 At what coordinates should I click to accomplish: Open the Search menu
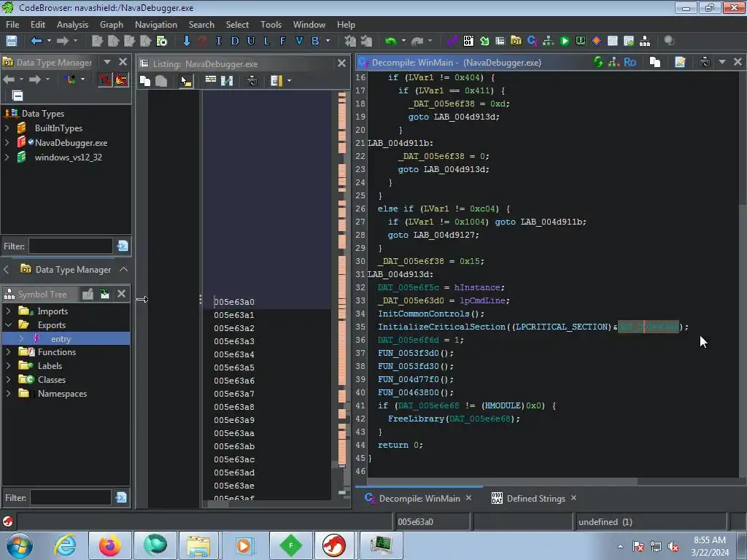point(201,25)
